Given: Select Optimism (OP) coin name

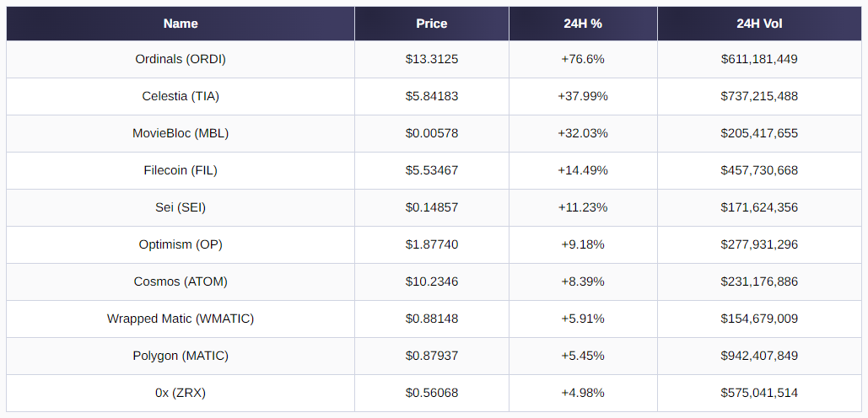Looking at the screenshot, I should [x=181, y=244].
